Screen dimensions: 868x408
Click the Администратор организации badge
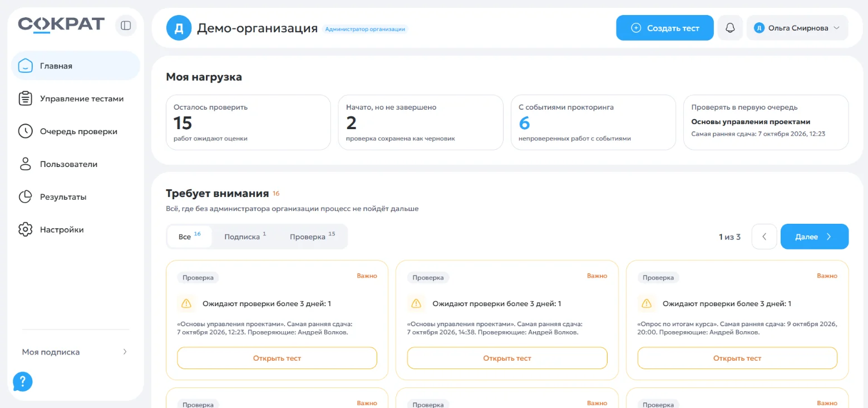pyautogui.click(x=365, y=29)
